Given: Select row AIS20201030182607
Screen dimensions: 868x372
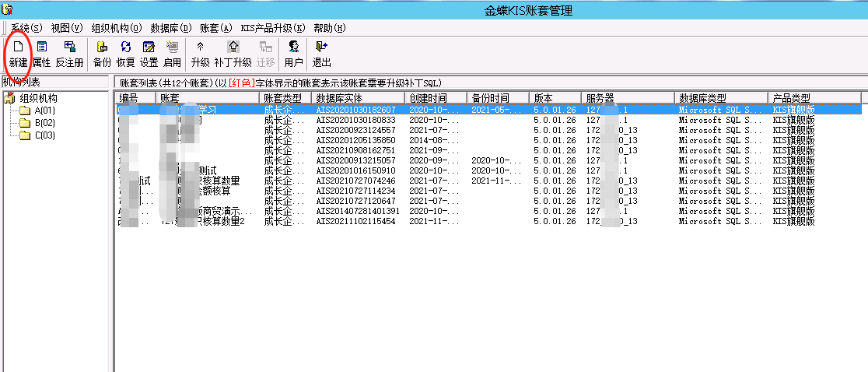Looking at the screenshot, I should (488, 110).
